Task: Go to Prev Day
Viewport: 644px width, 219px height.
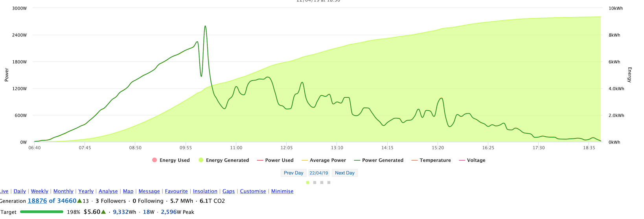Action: click(293, 173)
